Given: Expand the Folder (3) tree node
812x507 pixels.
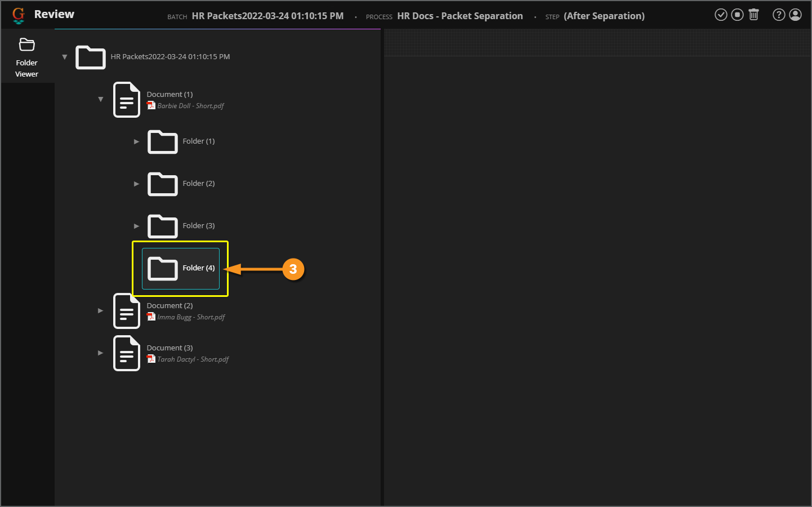Looking at the screenshot, I should (136, 226).
